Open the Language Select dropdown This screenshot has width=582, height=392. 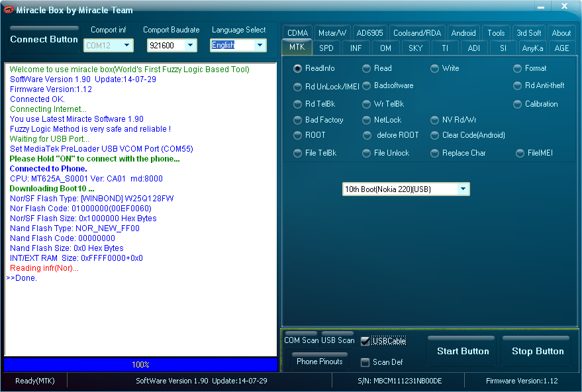[260, 45]
